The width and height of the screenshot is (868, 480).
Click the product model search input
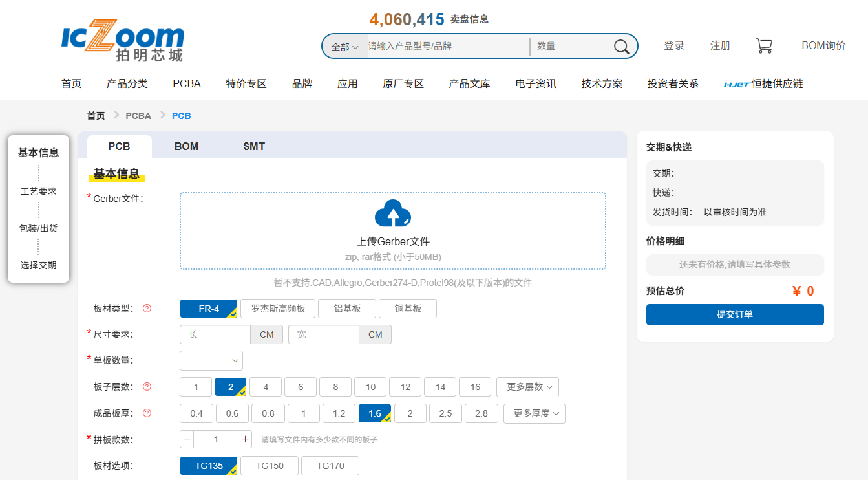(x=447, y=47)
